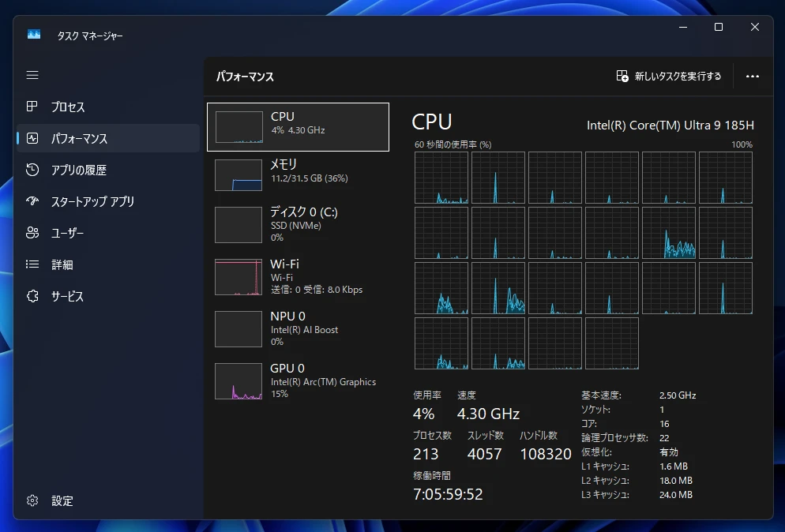Click the Startup apps (スタートアップ アプリ) gauge icon

[x=32, y=201]
